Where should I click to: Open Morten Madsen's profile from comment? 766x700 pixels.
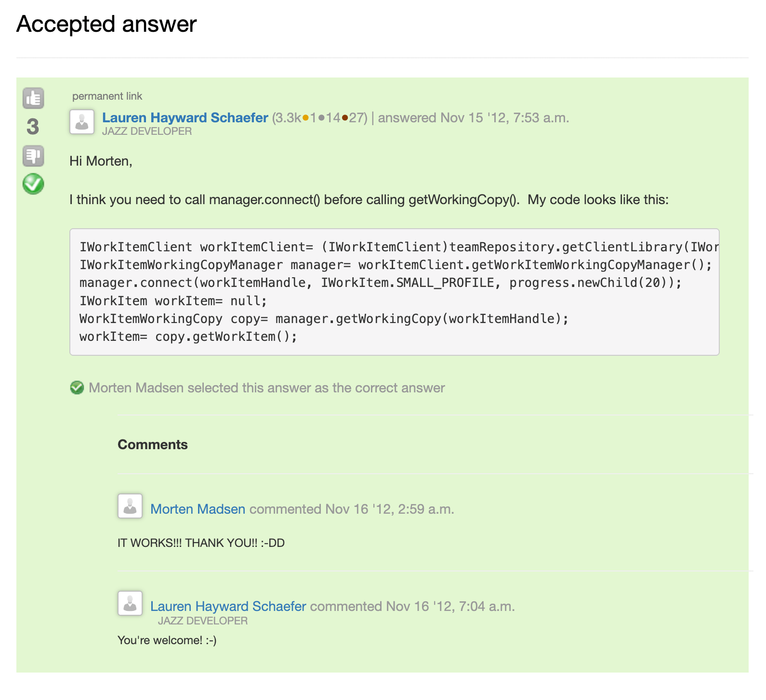pyautogui.click(x=198, y=509)
